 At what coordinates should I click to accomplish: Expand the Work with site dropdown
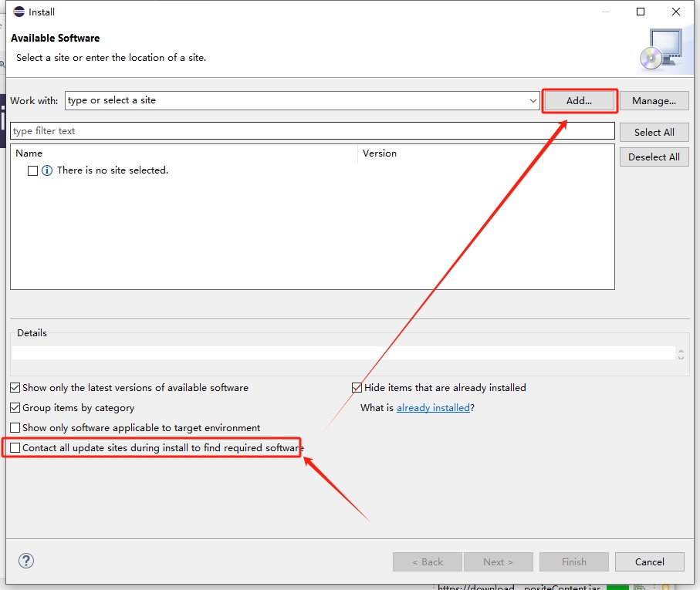tap(533, 101)
